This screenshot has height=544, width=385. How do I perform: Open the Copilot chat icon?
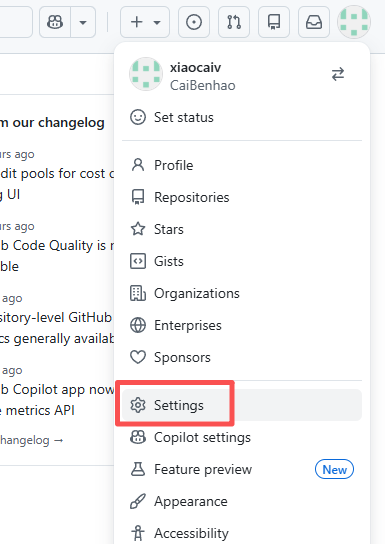pos(55,22)
